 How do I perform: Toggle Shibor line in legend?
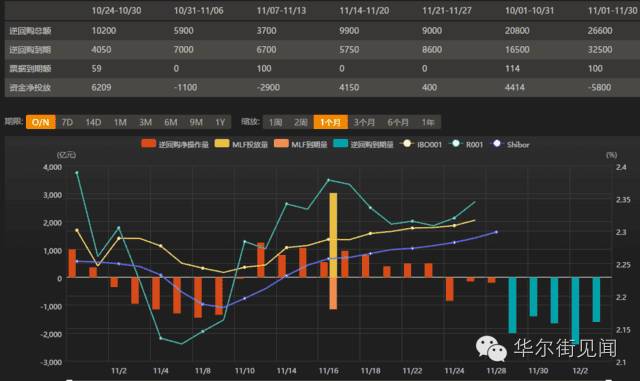click(x=510, y=144)
